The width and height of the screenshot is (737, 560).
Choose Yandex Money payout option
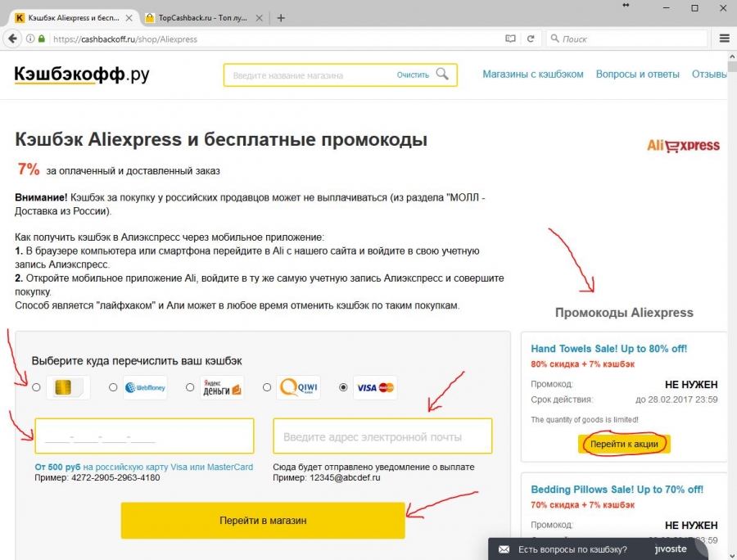pyautogui.click(x=190, y=387)
